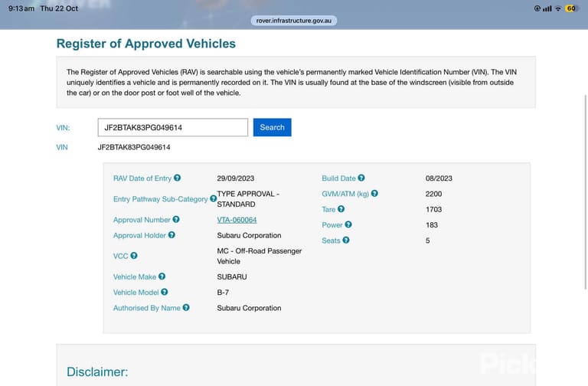Select the seats value 5
The width and height of the screenshot is (588, 386).
pos(427,240)
